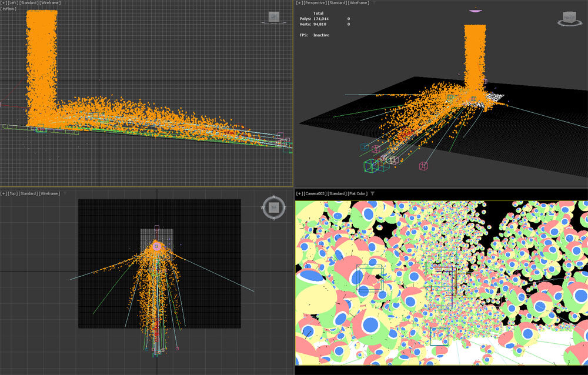Click the Polys count 174,044
Viewport: 588px width, 375px height.
[321, 19]
